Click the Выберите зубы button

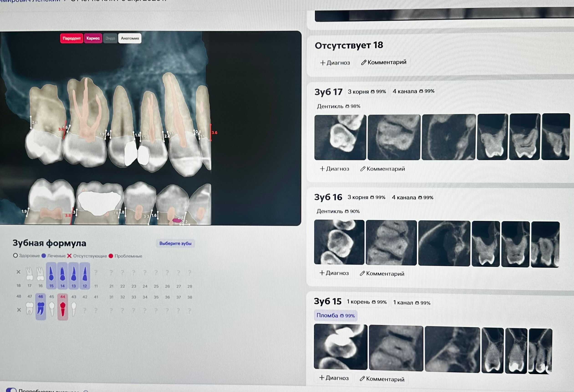point(175,243)
